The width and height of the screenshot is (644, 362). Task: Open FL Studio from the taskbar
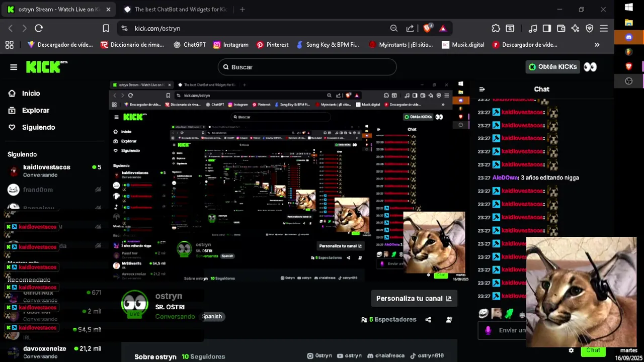(628, 52)
